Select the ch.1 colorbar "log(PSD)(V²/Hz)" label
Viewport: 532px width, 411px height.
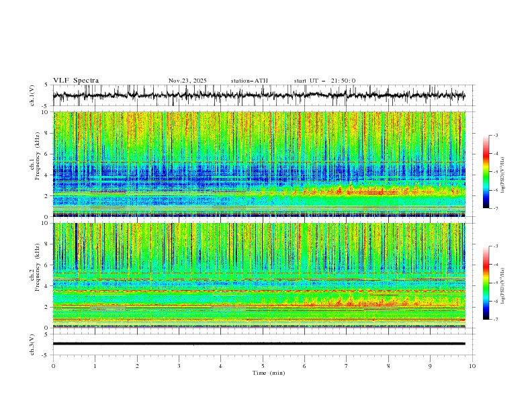pyautogui.click(x=503, y=175)
